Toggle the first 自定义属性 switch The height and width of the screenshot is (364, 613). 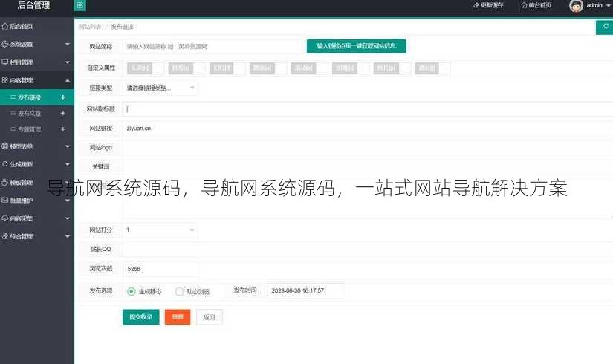point(146,68)
